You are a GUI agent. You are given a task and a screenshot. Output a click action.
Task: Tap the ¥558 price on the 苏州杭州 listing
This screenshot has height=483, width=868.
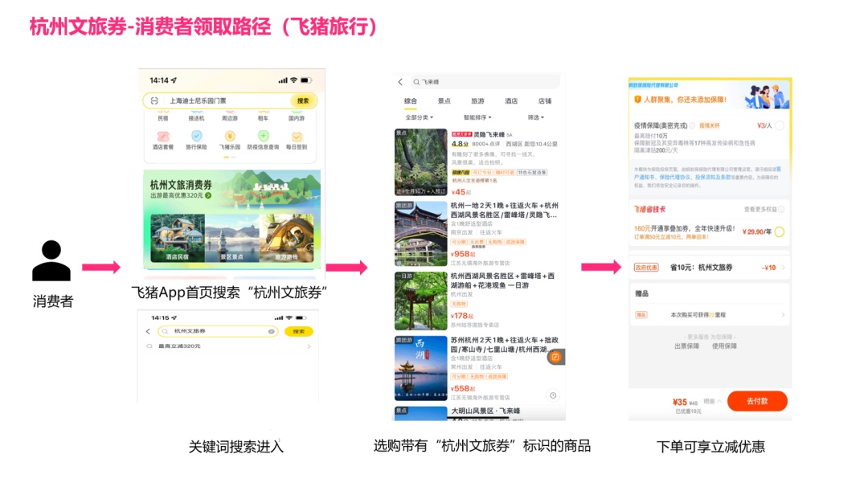point(463,389)
